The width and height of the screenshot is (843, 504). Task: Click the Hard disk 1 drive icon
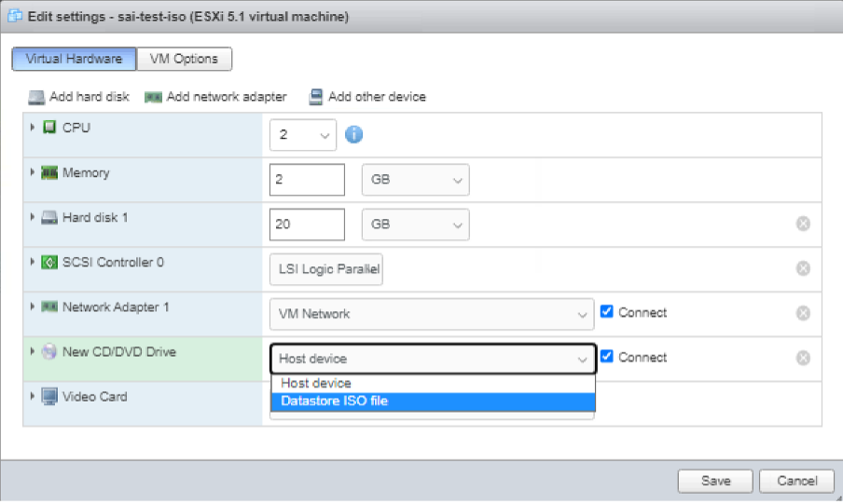pyautogui.click(x=49, y=218)
